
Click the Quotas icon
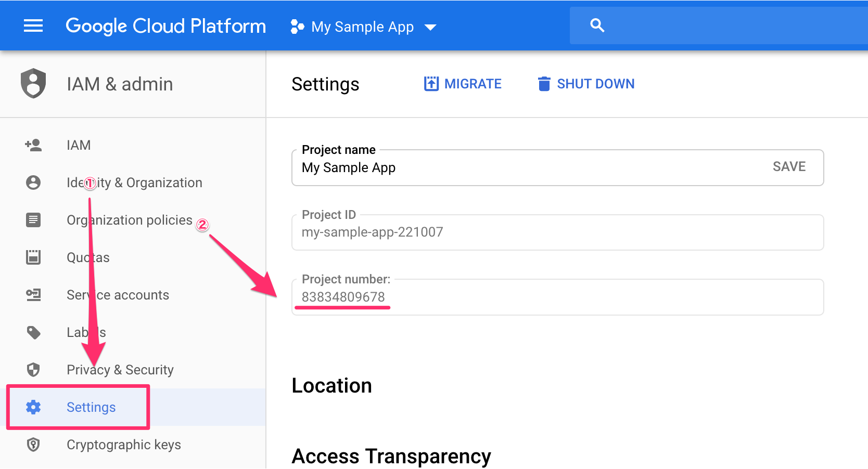33,257
